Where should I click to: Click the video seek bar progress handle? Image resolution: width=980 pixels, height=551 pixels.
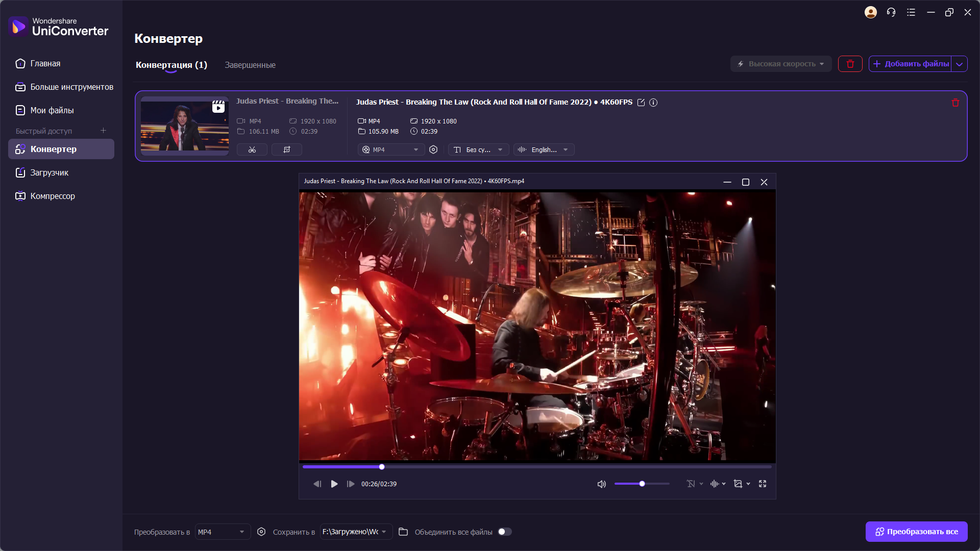[382, 467]
